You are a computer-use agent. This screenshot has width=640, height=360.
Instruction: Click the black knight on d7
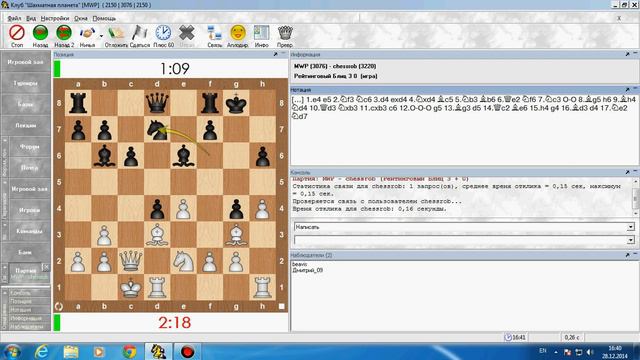[x=157, y=129]
